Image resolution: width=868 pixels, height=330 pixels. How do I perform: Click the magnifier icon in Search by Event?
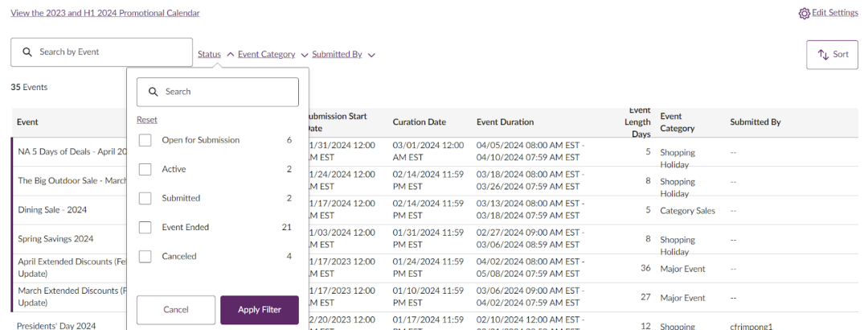pos(27,52)
